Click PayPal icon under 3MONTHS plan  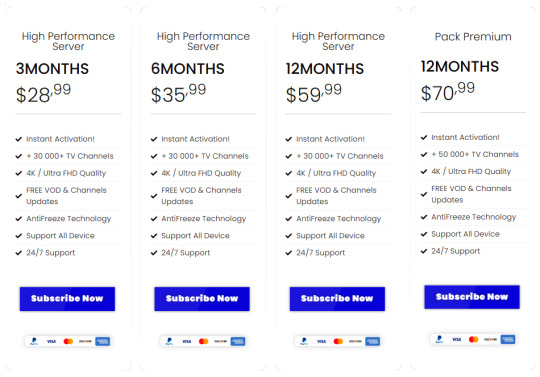(34, 341)
